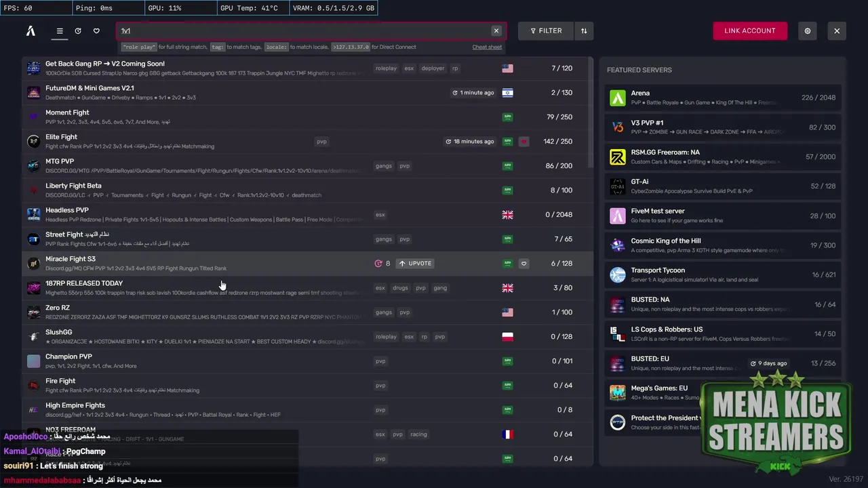This screenshot has height=488, width=868.
Task: Open featured server Cosmic King of the Hill
Action: pyautogui.click(x=723, y=245)
